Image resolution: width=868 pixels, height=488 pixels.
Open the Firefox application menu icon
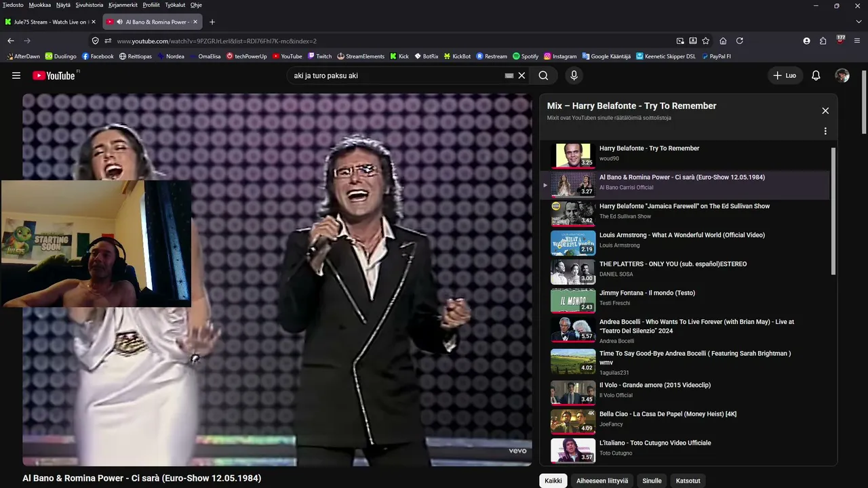pyautogui.click(x=859, y=41)
